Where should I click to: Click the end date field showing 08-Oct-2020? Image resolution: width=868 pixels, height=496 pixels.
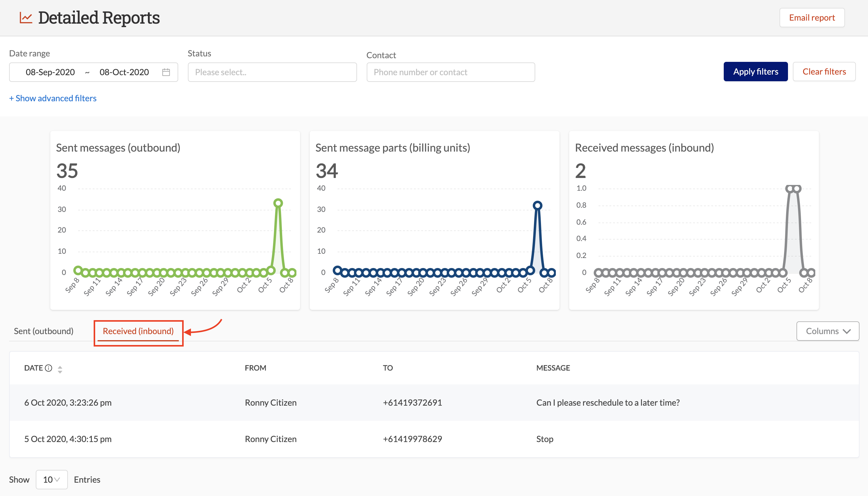(124, 72)
